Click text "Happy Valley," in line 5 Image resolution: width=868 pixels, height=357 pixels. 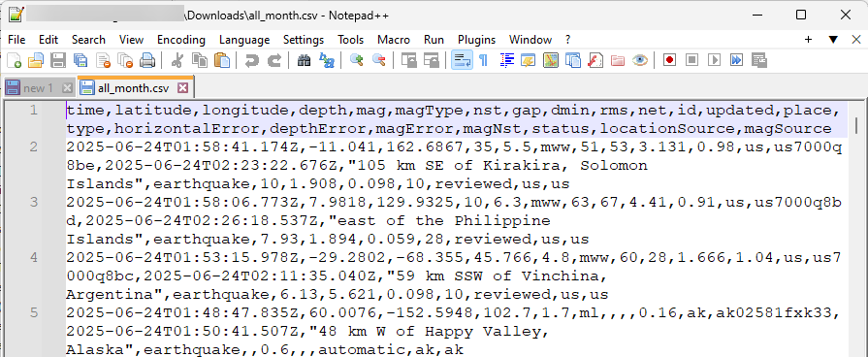click(488, 331)
